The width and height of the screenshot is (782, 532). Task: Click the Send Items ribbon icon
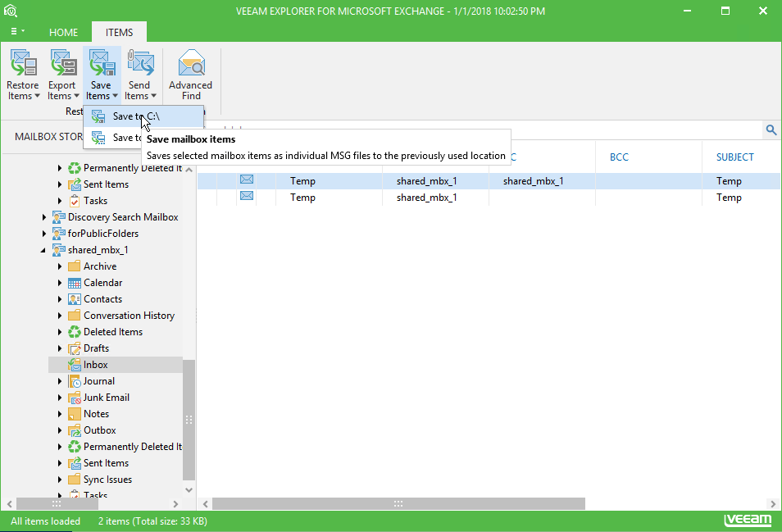(x=141, y=63)
